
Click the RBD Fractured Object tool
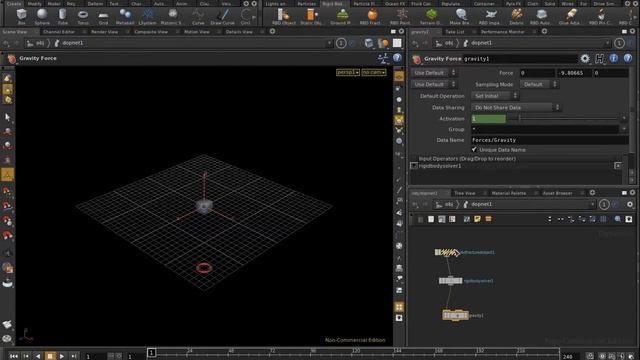click(x=371, y=16)
